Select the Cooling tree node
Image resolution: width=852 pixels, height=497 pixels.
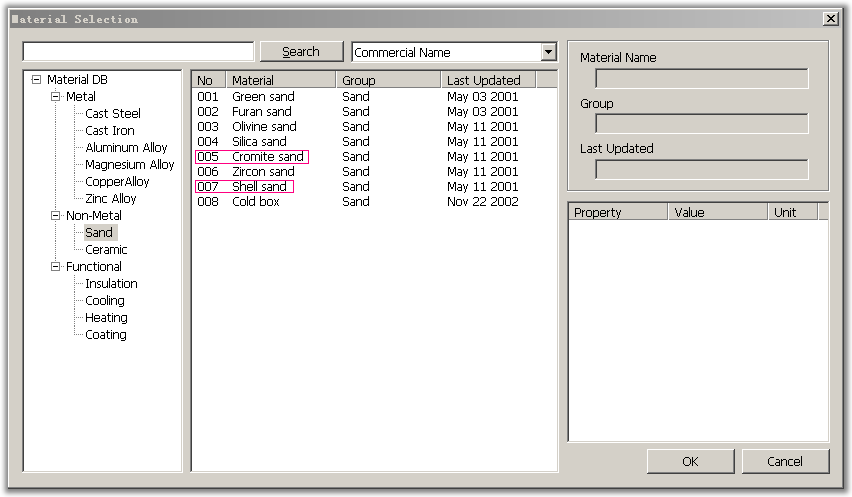tap(105, 300)
